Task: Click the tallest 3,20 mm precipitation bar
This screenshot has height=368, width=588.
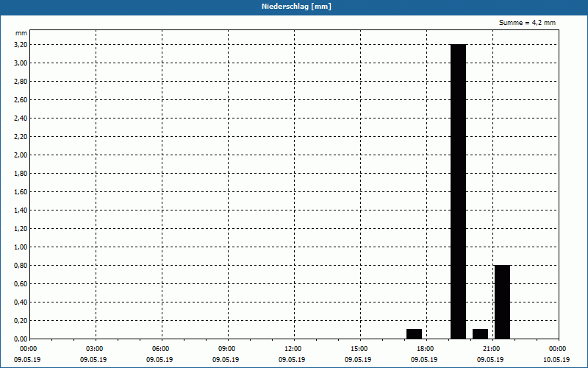Action: click(458, 191)
